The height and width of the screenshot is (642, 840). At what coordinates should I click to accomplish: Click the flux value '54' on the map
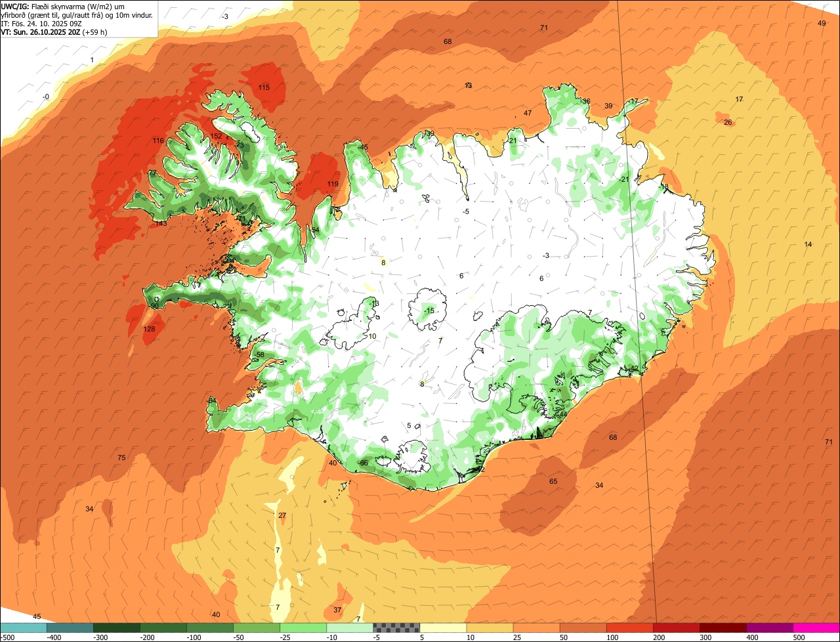pyautogui.click(x=316, y=230)
